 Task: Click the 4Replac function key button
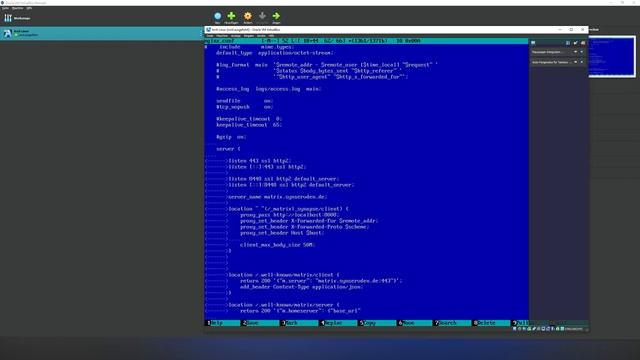(x=339, y=323)
